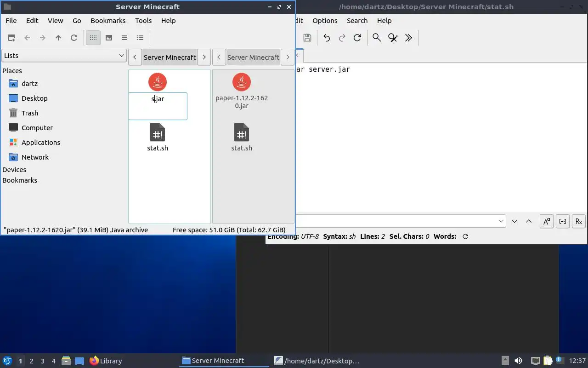This screenshot has width=588, height=368.
Task: Toggle Whole Word search option
Action: (x=563, y=221)
